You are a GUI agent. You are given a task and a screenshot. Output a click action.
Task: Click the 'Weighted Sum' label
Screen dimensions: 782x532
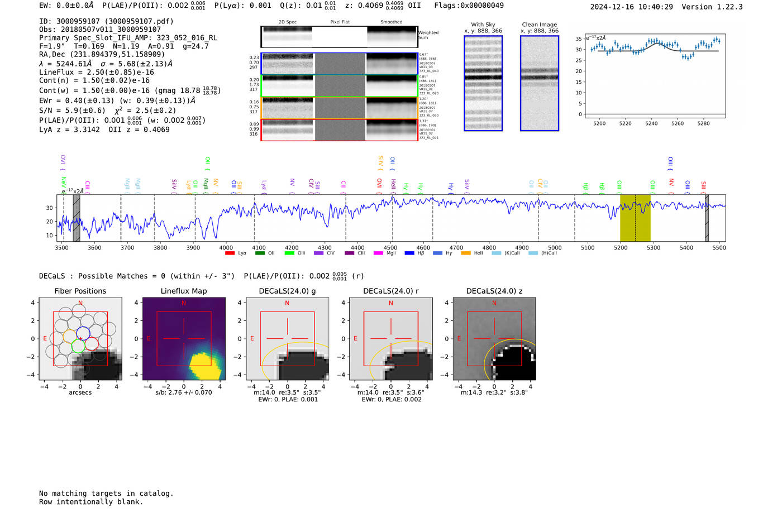(x=428, y=35)
